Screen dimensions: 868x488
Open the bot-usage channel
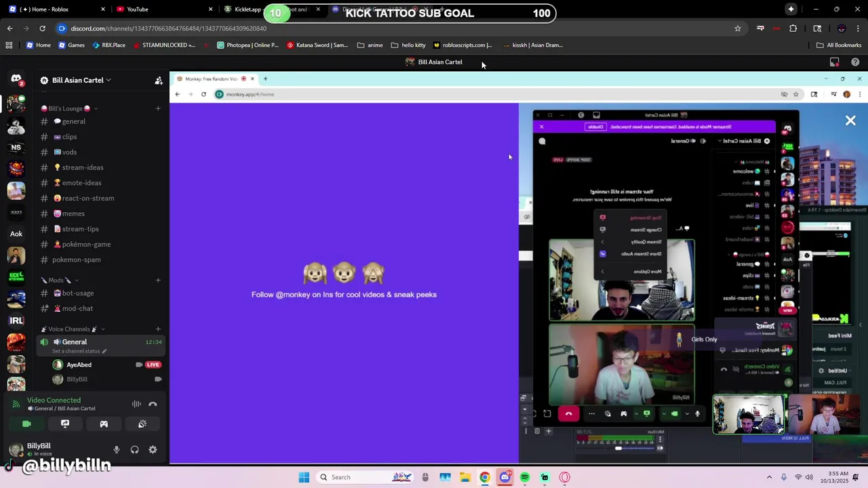102,293
